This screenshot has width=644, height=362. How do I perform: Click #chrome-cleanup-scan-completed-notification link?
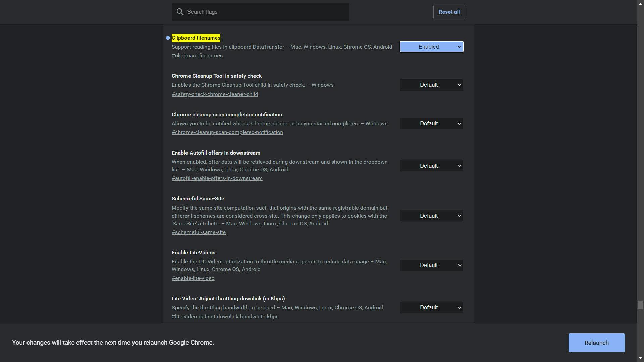point(227,132)
